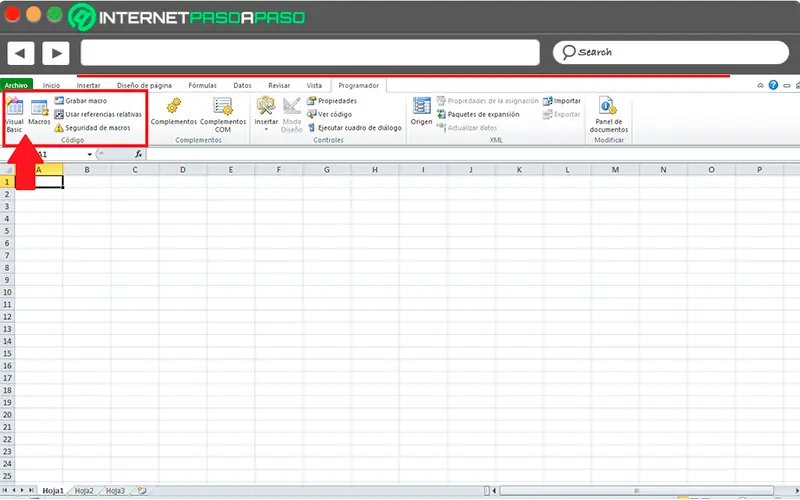
Task: Open Complementos COM dialog
Action: point(223,115)
